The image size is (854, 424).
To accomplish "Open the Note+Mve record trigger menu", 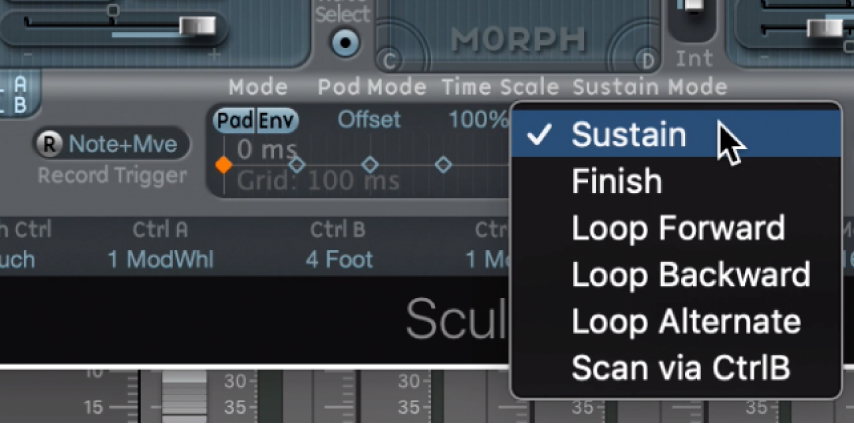I will pyautogui.click(x=123, y=145).
